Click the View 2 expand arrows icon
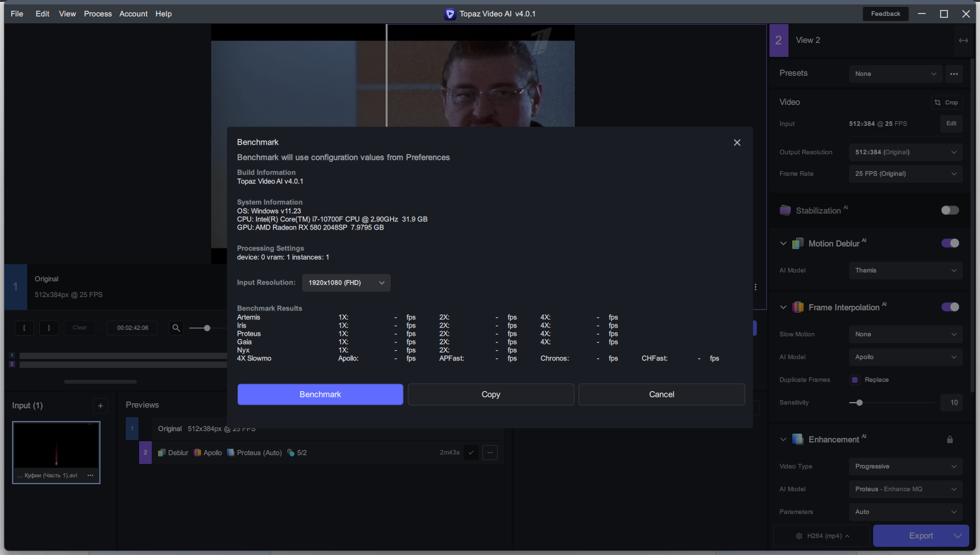Image resolution: width=980 pixels, height=555 pixels. pyautogui.click(x=963, y=40)
